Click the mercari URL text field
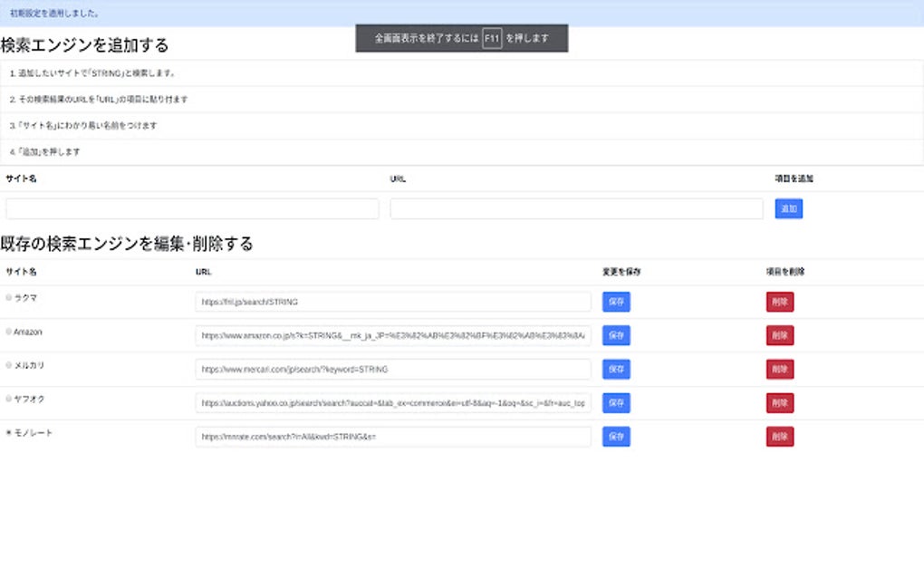Viewport: 924px width, 578px height. point(394,369)
